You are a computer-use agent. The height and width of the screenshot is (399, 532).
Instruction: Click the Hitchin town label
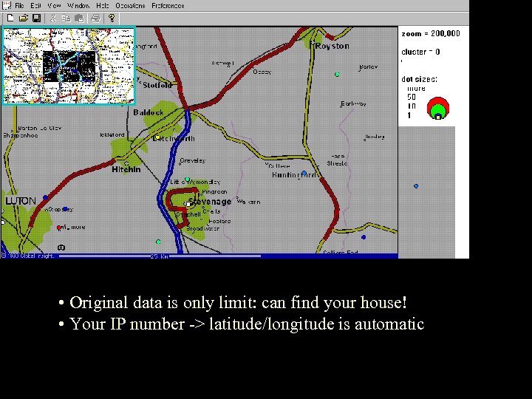(x=126, y=169)
